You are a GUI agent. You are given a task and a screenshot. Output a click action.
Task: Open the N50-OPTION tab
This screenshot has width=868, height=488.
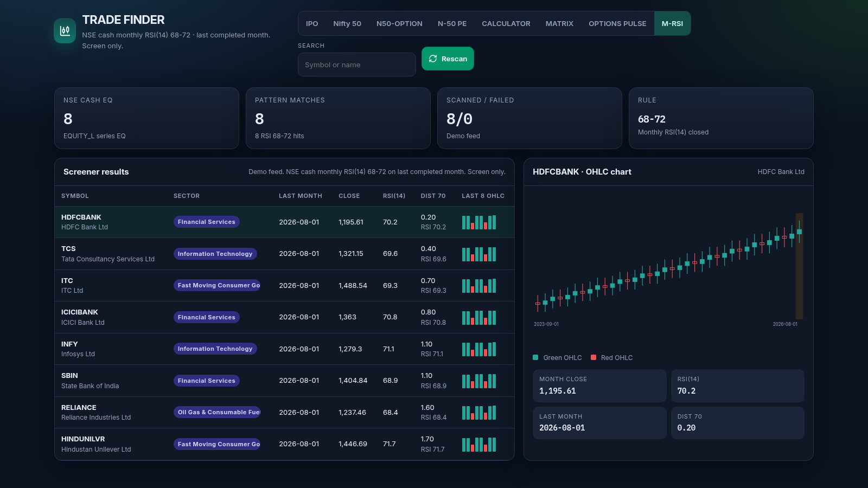399,23
